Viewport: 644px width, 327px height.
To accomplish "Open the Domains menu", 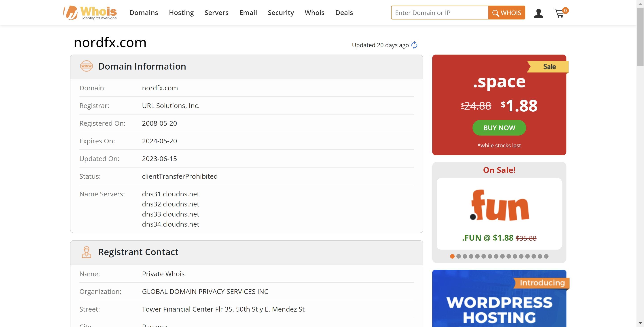I will 144,13.
